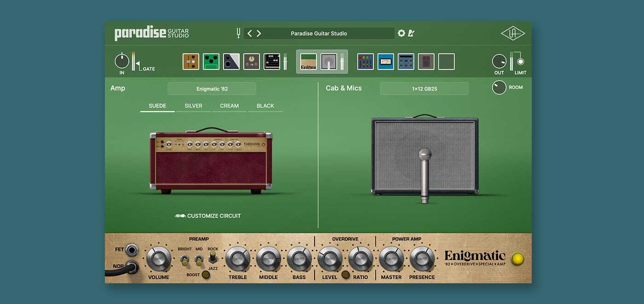Flip the BRIGHT preamp switch
The height and width of the screenshot is (304, 644).
[184, 261]
